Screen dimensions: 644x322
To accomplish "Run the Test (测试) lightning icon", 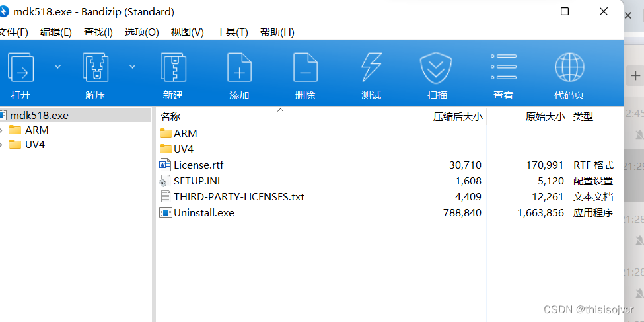I will click(371, 67).
